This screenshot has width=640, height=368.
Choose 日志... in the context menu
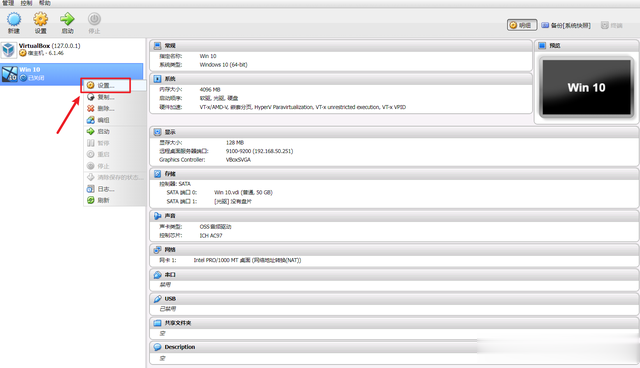(115, 189)
